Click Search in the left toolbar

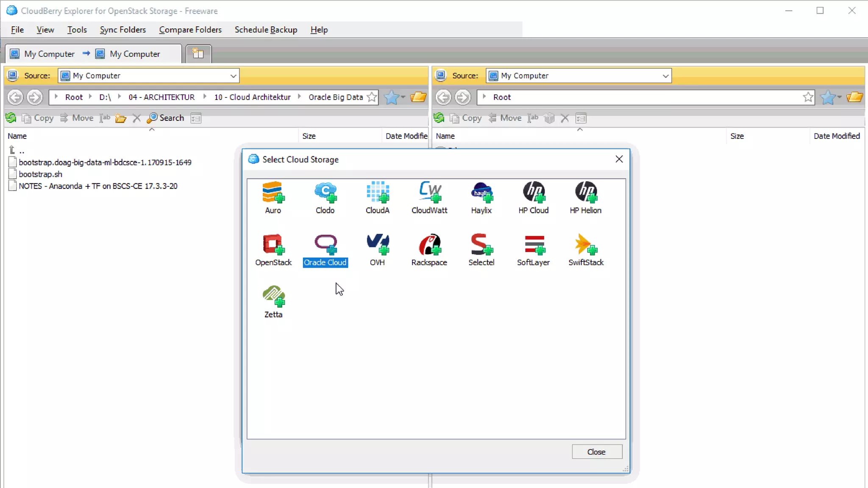(166, 118)
